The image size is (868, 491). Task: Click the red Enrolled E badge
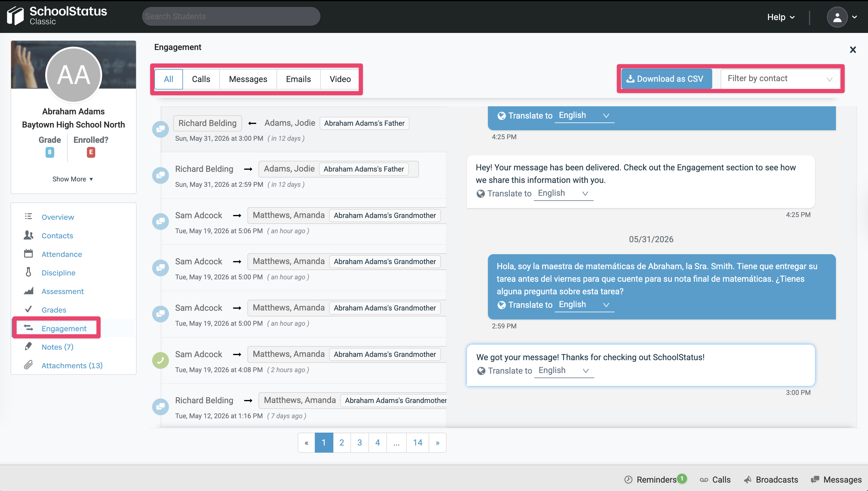tap(91, 152)
